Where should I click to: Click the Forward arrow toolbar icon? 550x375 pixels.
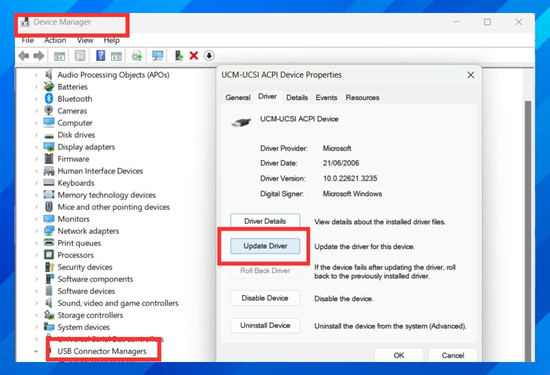pyautogui.click(x=39, y=55)
